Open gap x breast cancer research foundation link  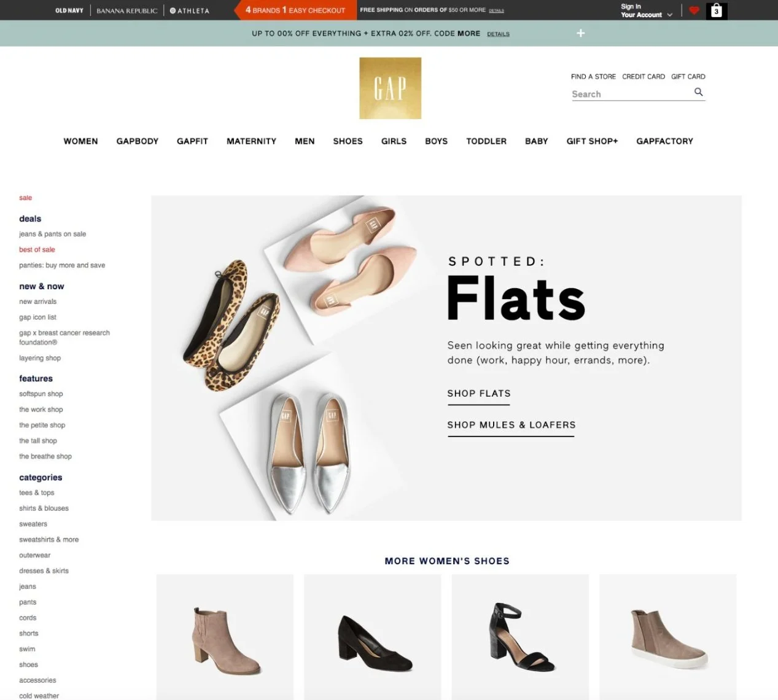coord(64,338)
